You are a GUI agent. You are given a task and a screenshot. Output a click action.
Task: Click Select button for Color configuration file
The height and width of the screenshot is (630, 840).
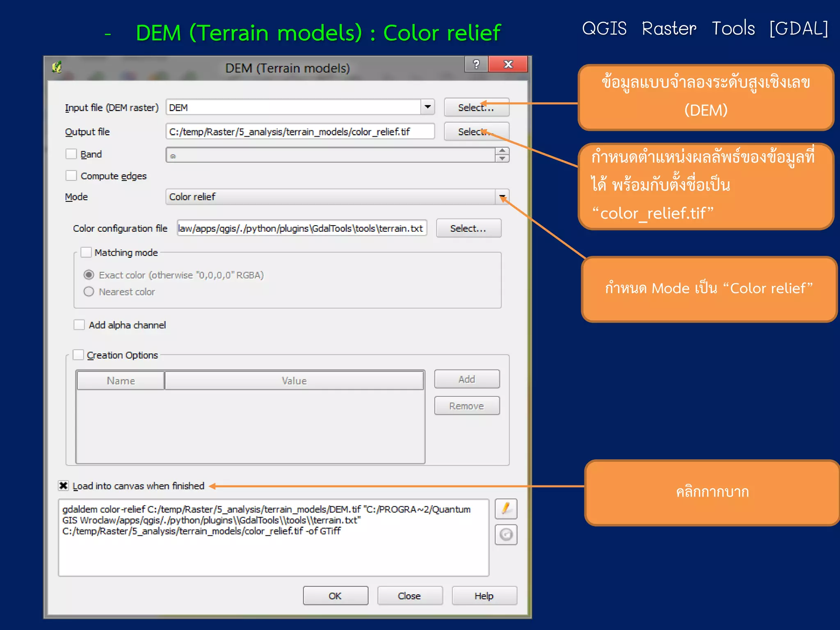coord(468,228)
